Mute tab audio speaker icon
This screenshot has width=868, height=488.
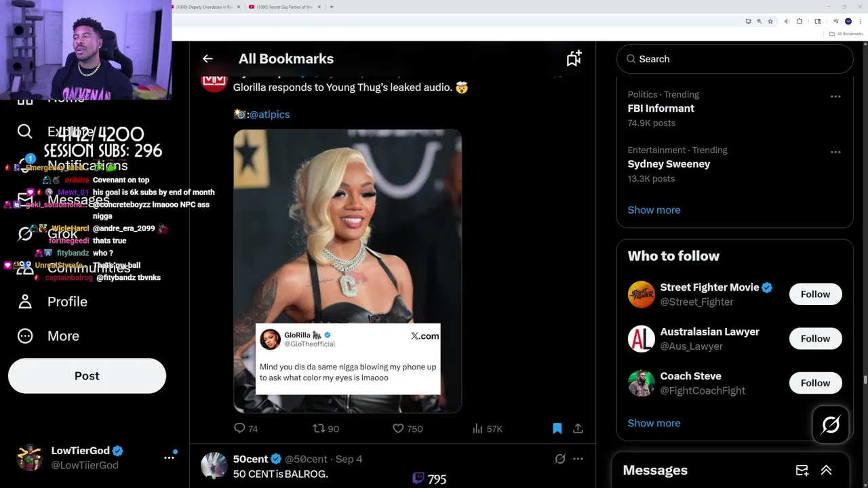coord(787,21)
